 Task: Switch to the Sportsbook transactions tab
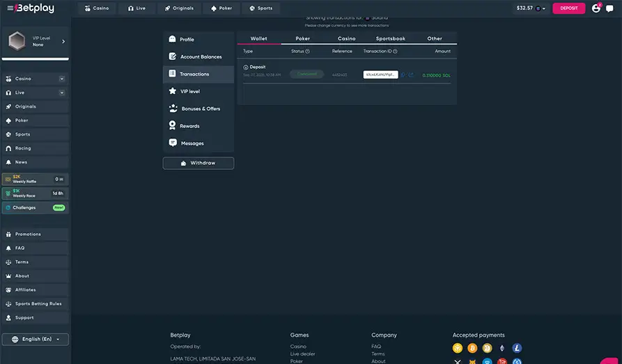click(390, 38)
